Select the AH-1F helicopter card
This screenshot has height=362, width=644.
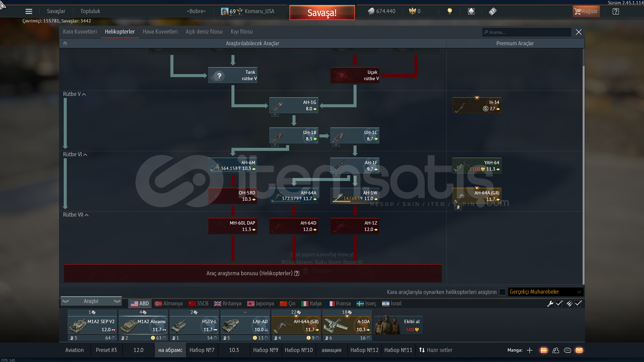coord(355,166)
